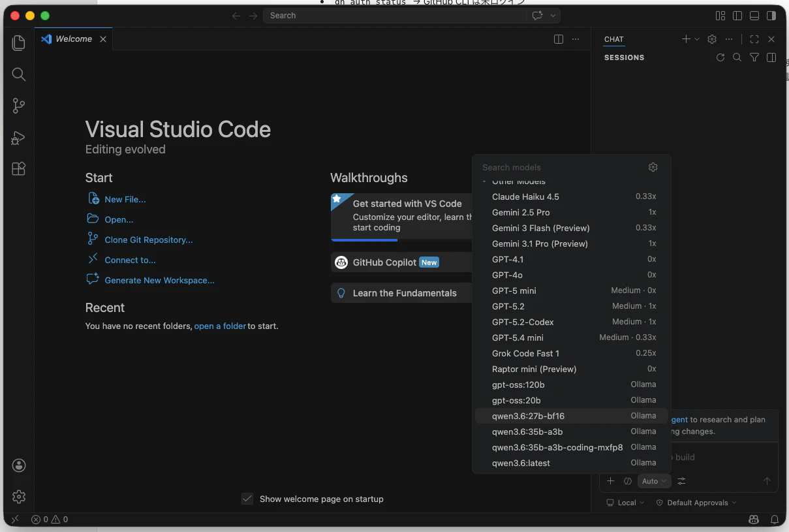
Task: Collapse the Other Models section
Action: 484,181
